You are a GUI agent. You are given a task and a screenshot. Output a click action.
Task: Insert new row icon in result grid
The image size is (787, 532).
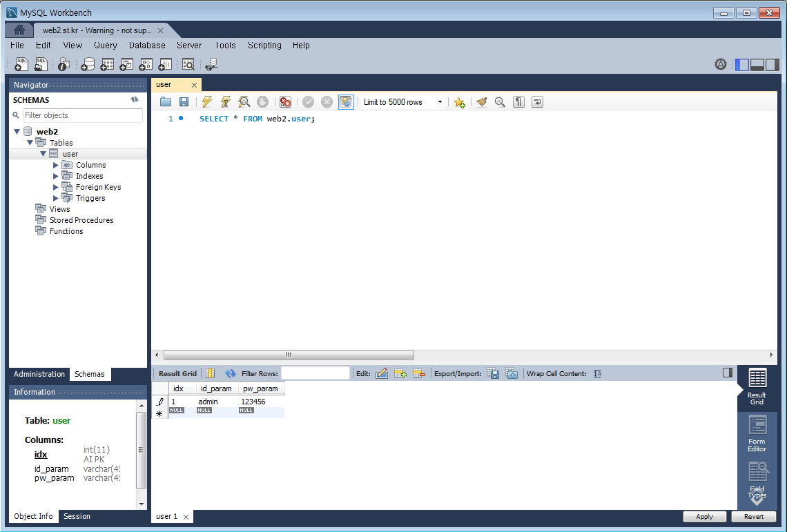[400, 373]
